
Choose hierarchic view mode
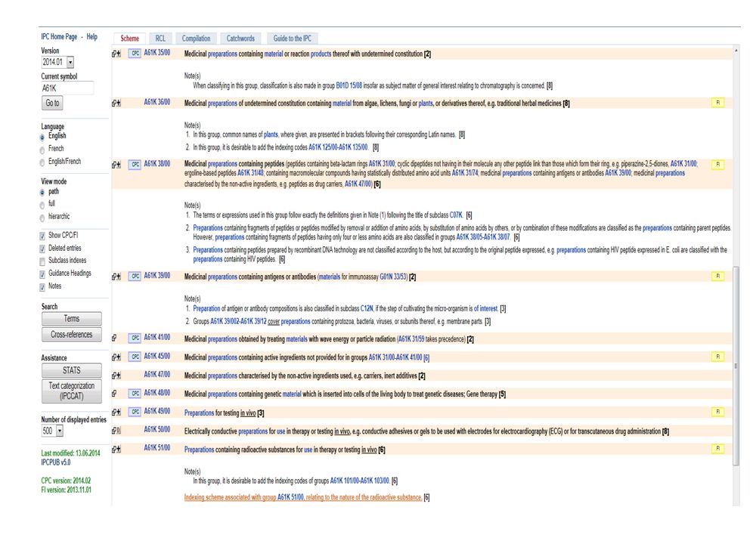(42, 218)
